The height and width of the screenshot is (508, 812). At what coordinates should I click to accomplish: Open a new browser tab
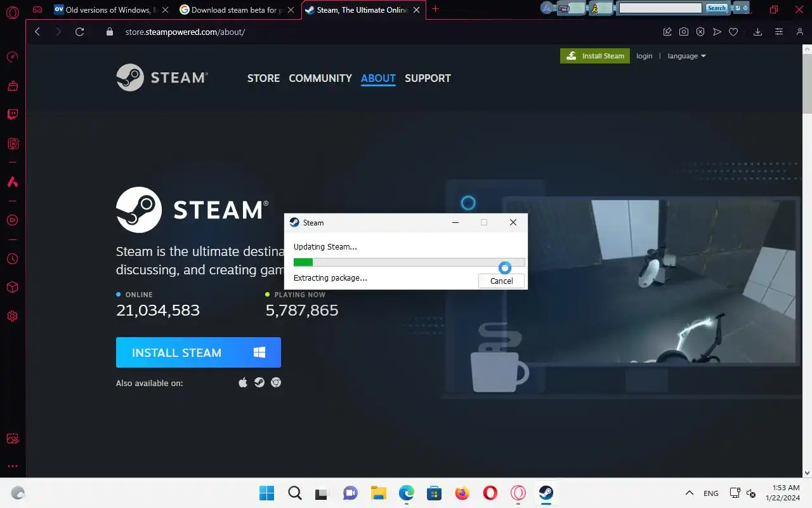coord(435,10)
